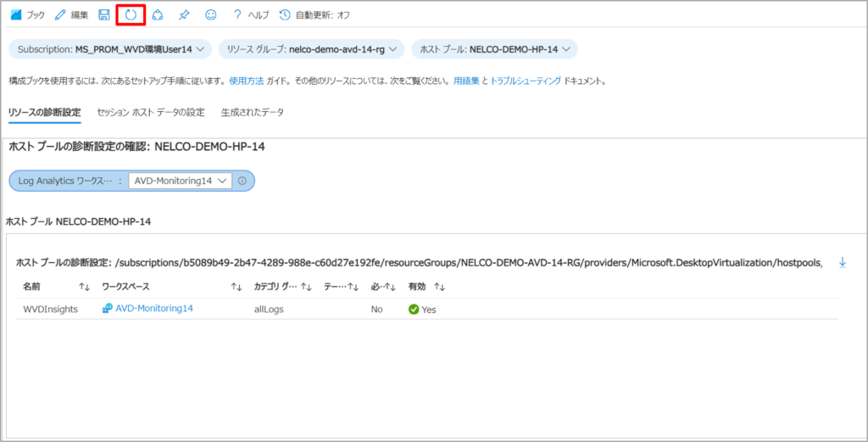The height and width of the screenshot is (442, 868).
Task: Click the ホスト プールの診断設定の確認 title
Action: tap(137, 147)
